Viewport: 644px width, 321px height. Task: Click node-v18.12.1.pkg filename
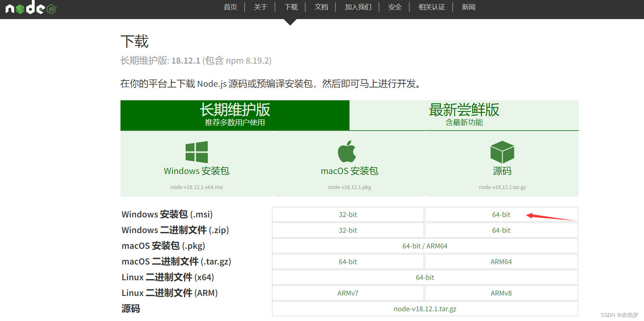[350, 187]
